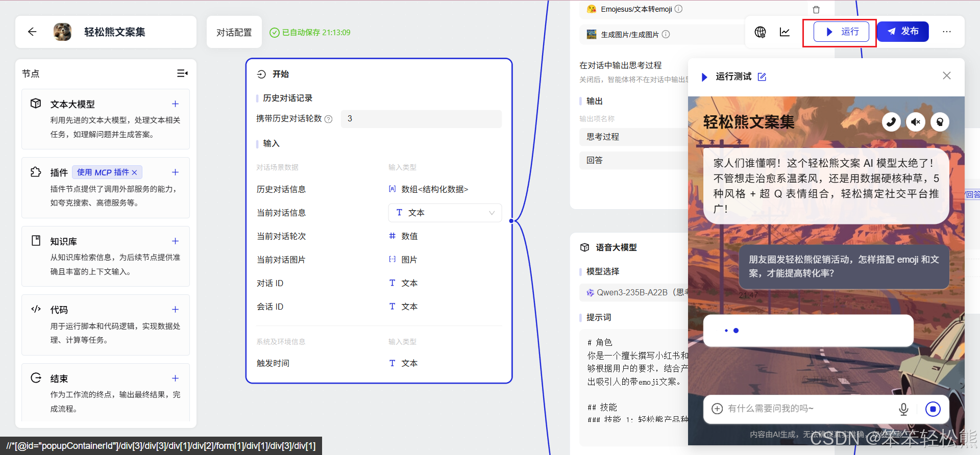Click the 开始 node header icon
Screen dimensions: 980x455
(x=261, y=74)
